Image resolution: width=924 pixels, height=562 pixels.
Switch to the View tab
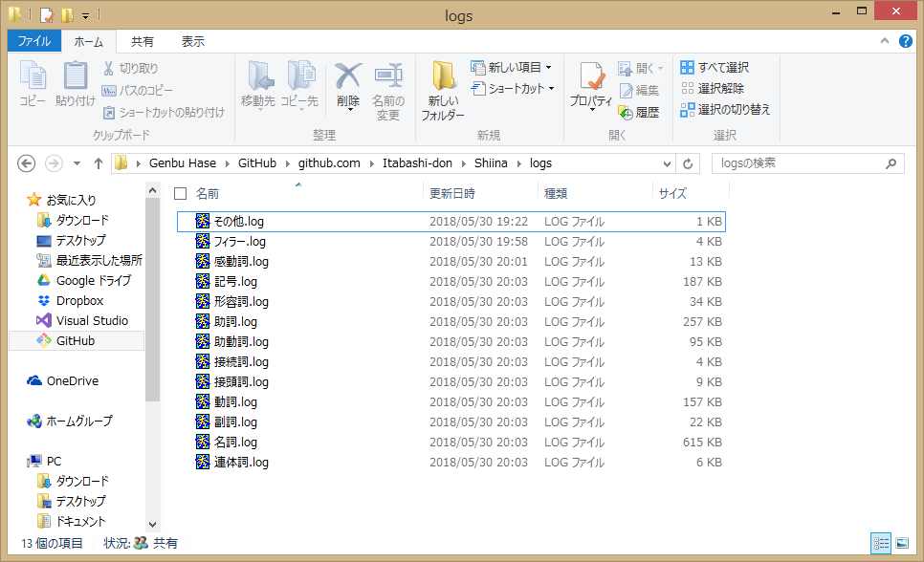[x=192, y=42]
